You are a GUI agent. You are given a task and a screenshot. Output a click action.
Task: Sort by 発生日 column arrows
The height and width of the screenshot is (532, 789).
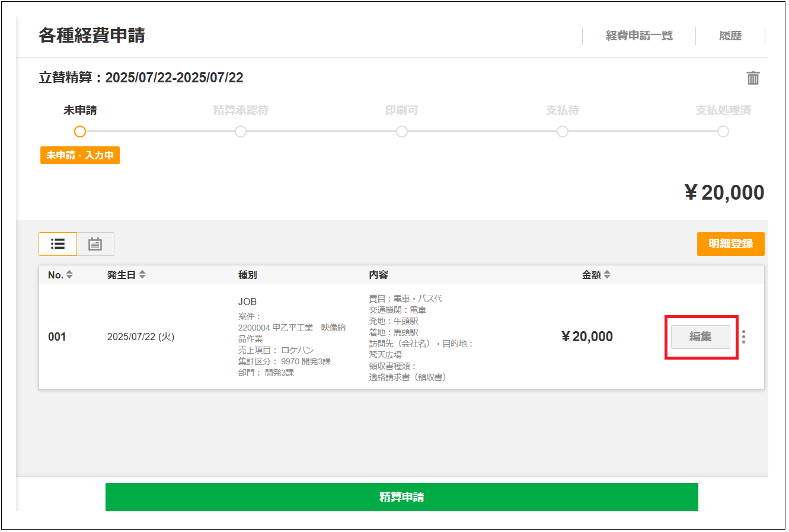tap(142, 275)
